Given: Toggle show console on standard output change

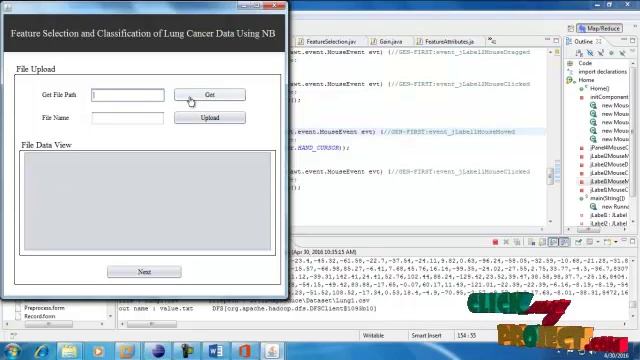Looking at the screenshot, I should (553, 242).
